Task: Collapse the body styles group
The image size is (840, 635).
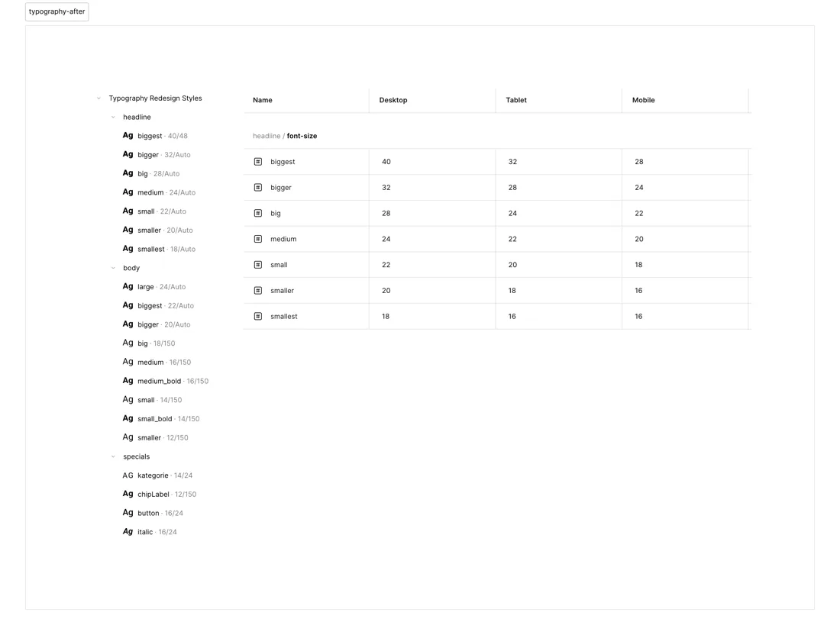Action: click(x=113, y=268)
